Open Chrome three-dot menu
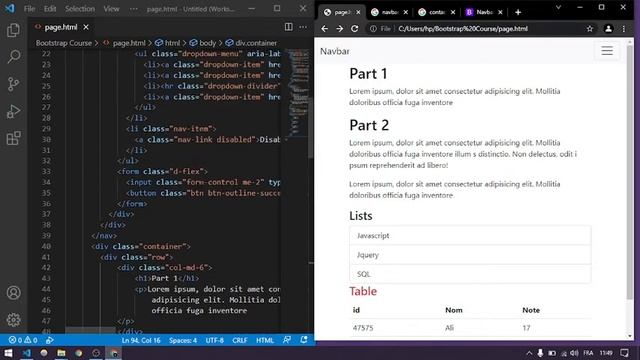The image size is (640, 360). 624,29
